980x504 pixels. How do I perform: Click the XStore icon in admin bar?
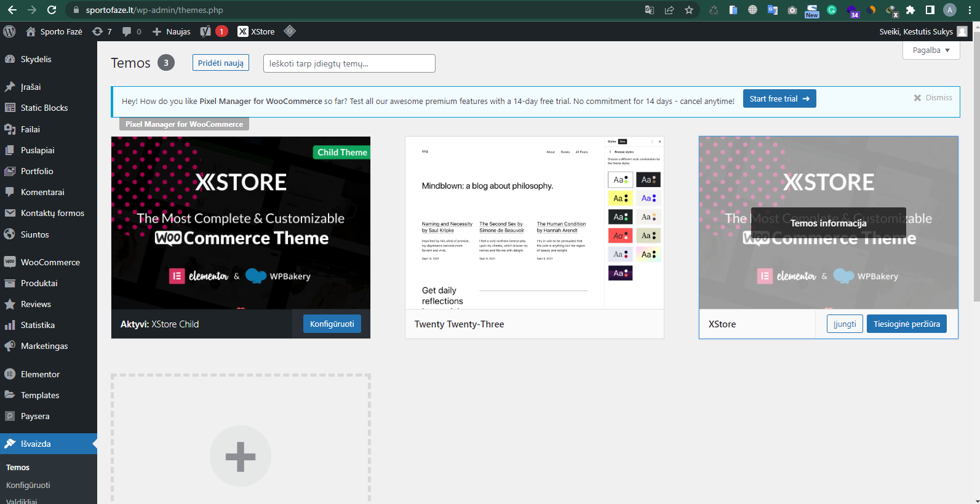click(243, 31)
